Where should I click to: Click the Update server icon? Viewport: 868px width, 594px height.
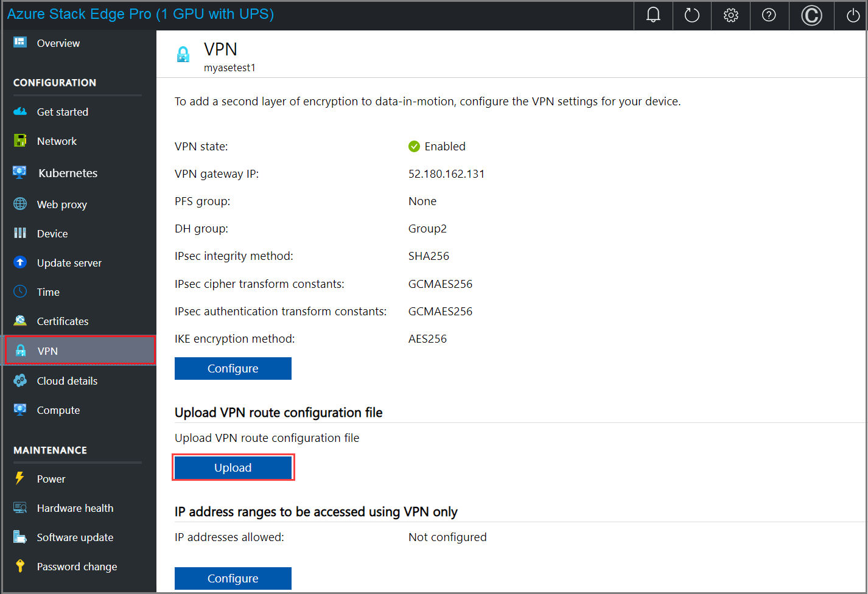pyautogui.click(x=21, y=262)
